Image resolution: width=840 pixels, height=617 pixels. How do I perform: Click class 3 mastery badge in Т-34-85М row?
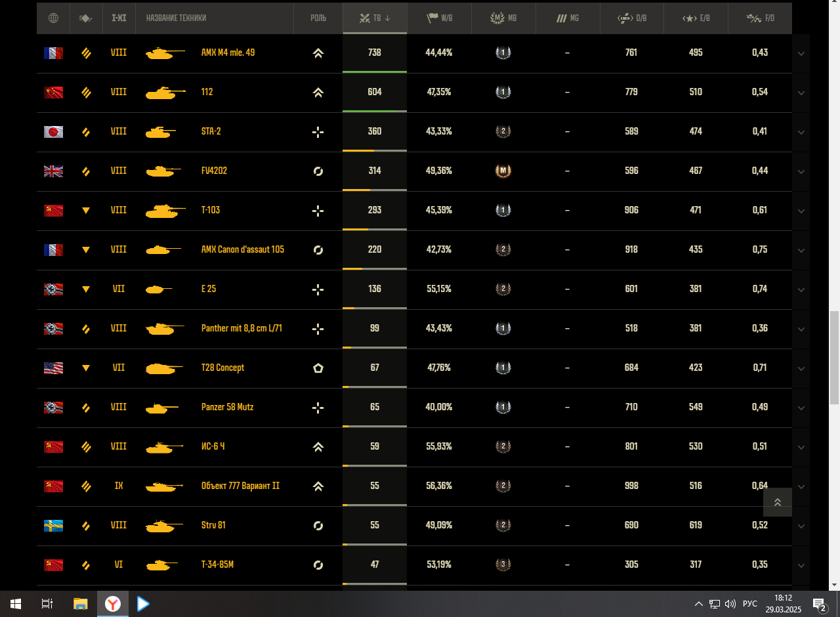[x=503, y=564]
